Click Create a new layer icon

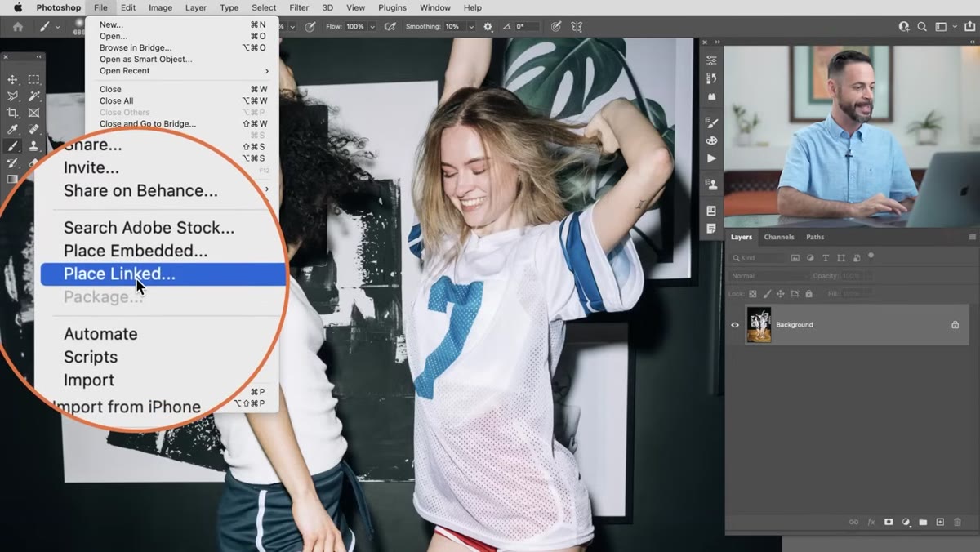pyautogui.click(x=940, y=522)
